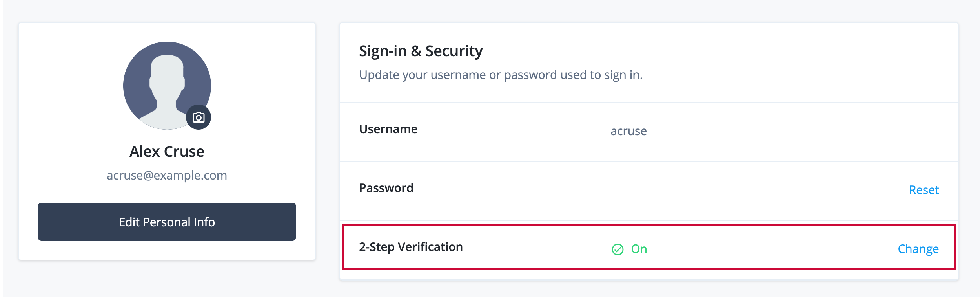Click the camera icon on the profile picture
This screenshot has height=297, width=980.
(199, 117)
